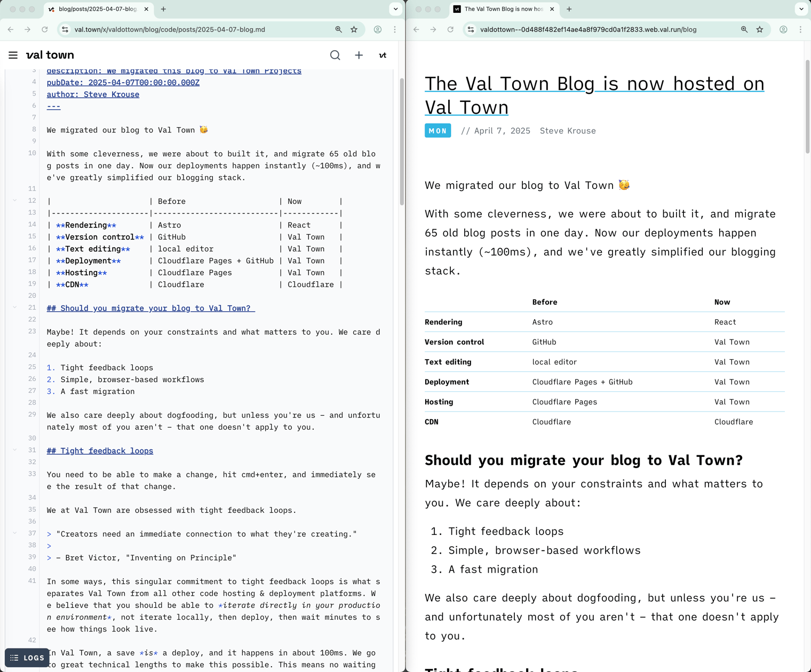Reload the val.town code page

[45, 29]
